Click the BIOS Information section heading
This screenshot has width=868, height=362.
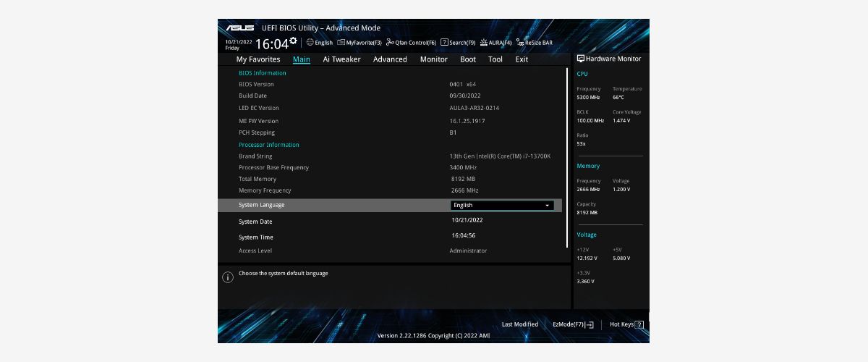click(x=263, y=73)
